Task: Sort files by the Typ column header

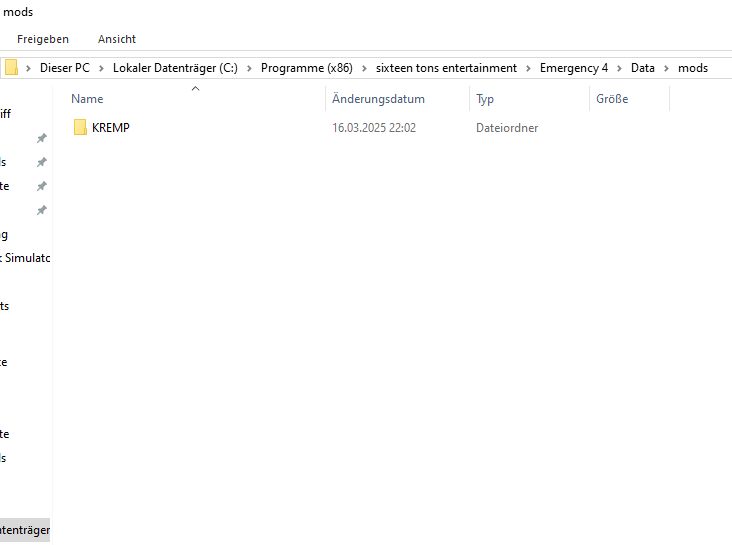Action: tap(485, 99)
